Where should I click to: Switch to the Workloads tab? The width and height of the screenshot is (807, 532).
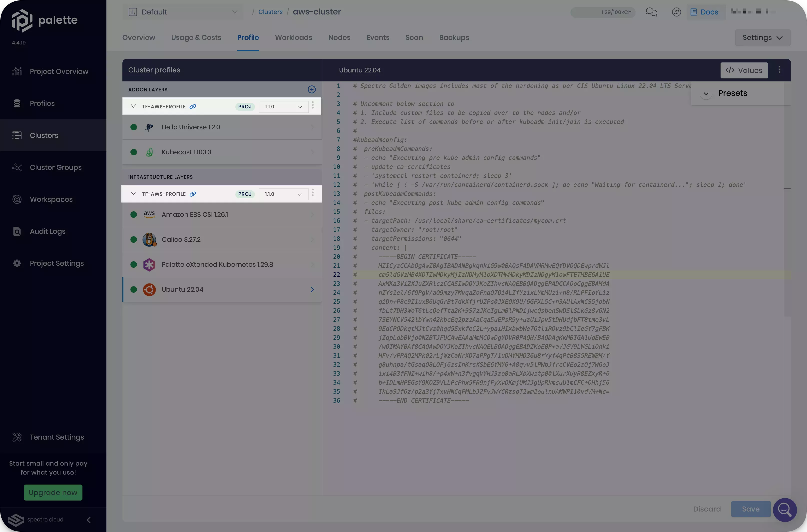click(293, 38)
